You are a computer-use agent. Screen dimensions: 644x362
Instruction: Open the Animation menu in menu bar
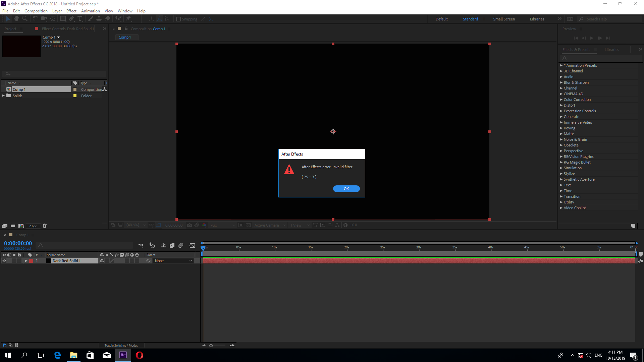coord(91,11)
